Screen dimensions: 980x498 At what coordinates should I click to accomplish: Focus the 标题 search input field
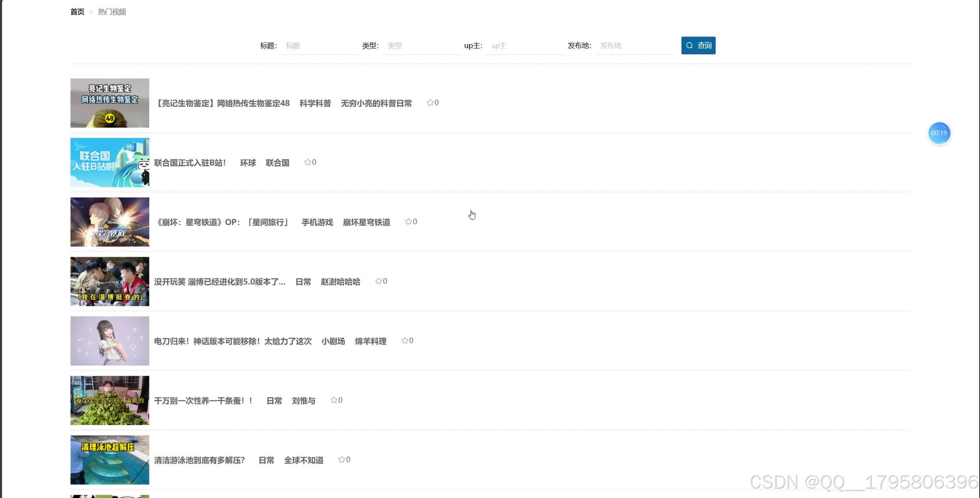(x=319, y=45)
